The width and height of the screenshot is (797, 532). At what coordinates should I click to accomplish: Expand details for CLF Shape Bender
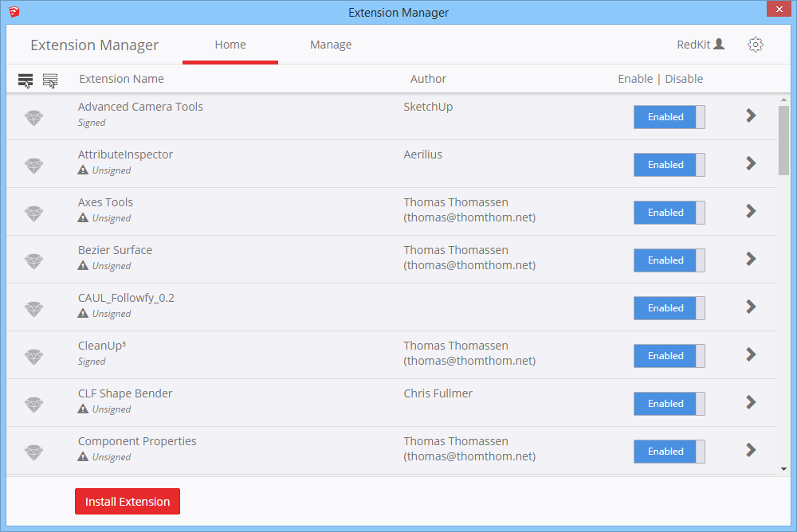[751, 402]
